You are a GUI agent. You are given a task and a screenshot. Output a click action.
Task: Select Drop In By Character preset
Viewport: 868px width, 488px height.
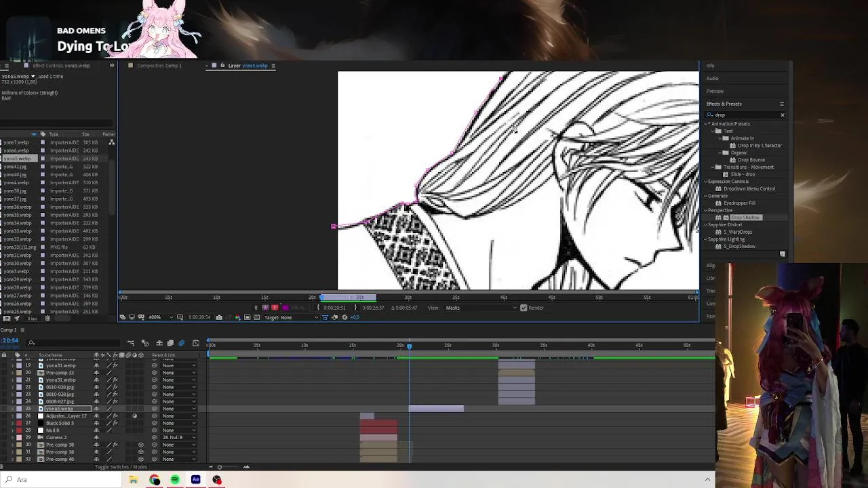click(x=759, y=146)
